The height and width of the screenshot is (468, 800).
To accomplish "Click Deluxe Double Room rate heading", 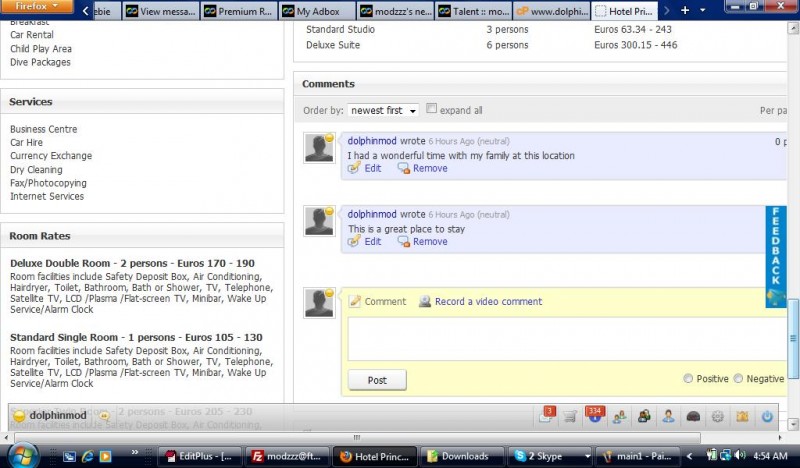I will point(132,263).
